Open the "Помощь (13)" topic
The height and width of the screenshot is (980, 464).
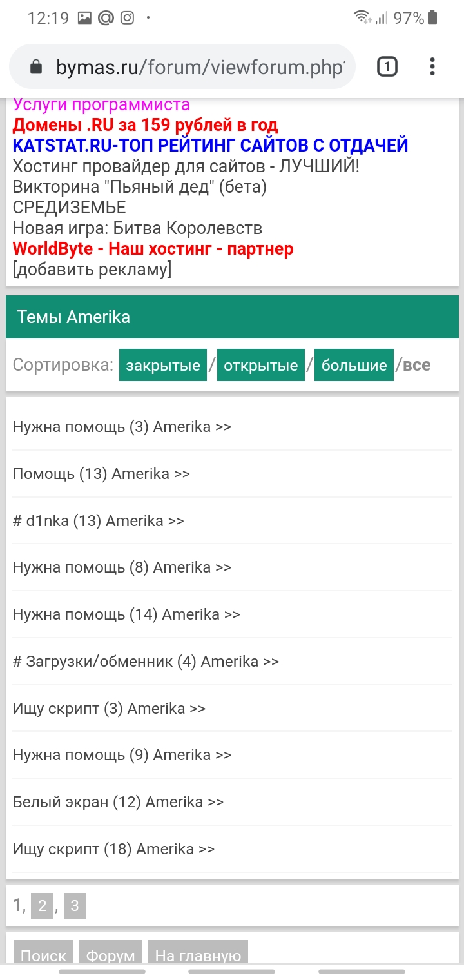point(101,474)
